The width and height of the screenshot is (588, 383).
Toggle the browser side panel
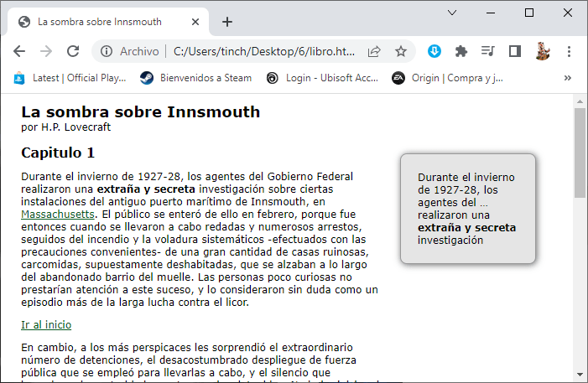tap(515, 51)
